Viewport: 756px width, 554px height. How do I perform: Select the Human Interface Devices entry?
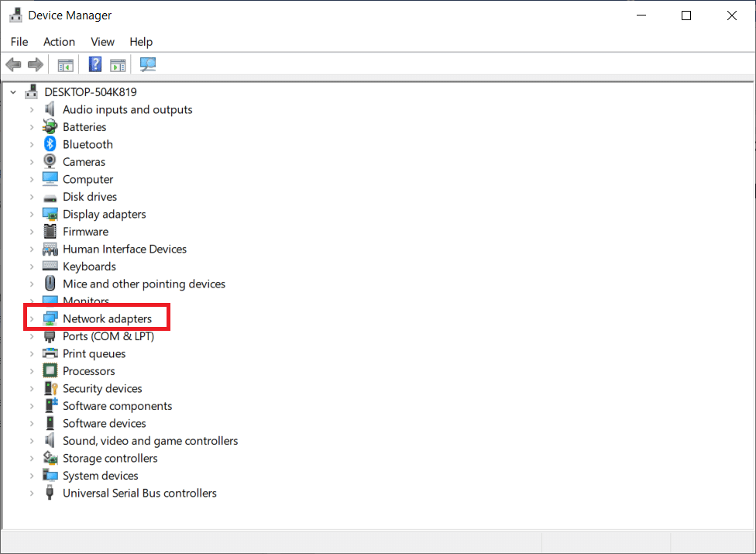click(x=125, y=249)
